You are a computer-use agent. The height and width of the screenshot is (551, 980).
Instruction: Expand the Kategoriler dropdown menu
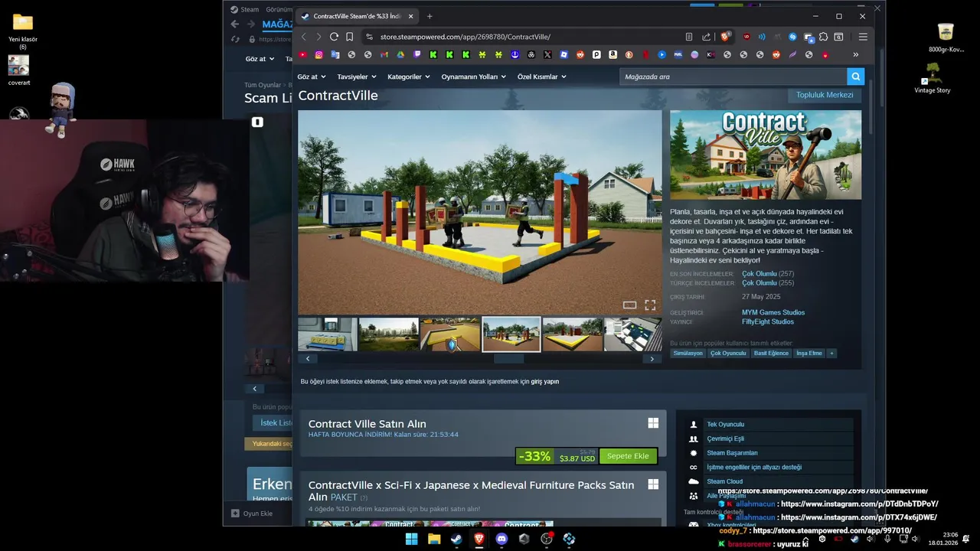408,77
